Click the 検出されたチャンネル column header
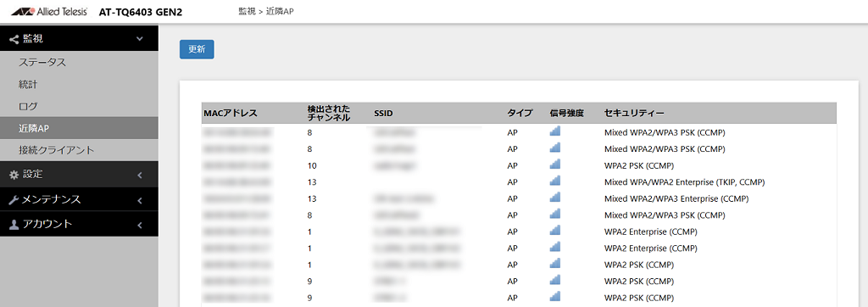Image resolution: width=868 pixels, height=307 pixels. (329, 113)
